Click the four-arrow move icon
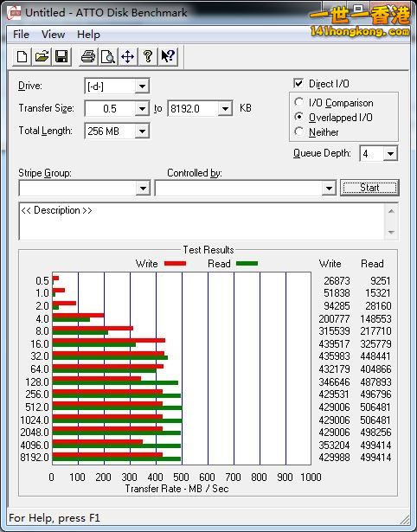 127,56
